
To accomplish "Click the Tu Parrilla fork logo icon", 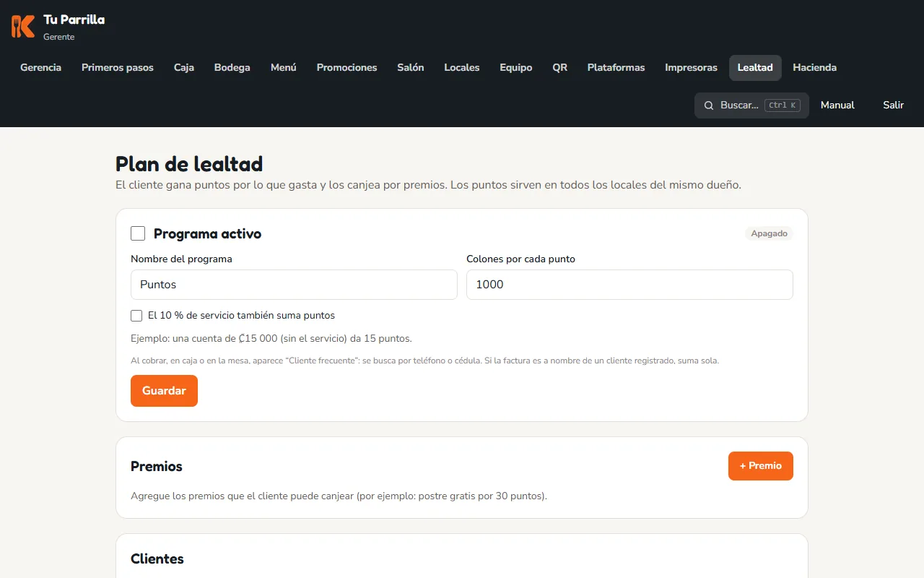I will pos(23,26).
